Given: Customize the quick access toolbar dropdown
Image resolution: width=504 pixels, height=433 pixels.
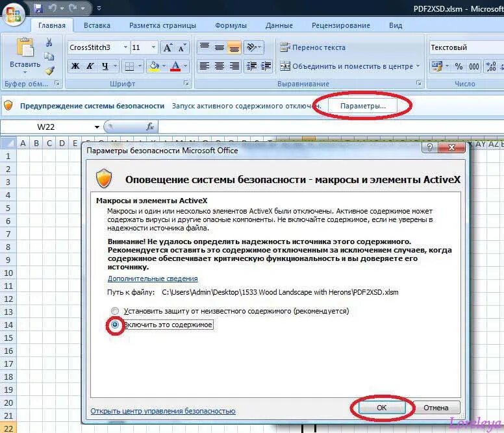Looking at the screenshot, I should pos(99,8).
